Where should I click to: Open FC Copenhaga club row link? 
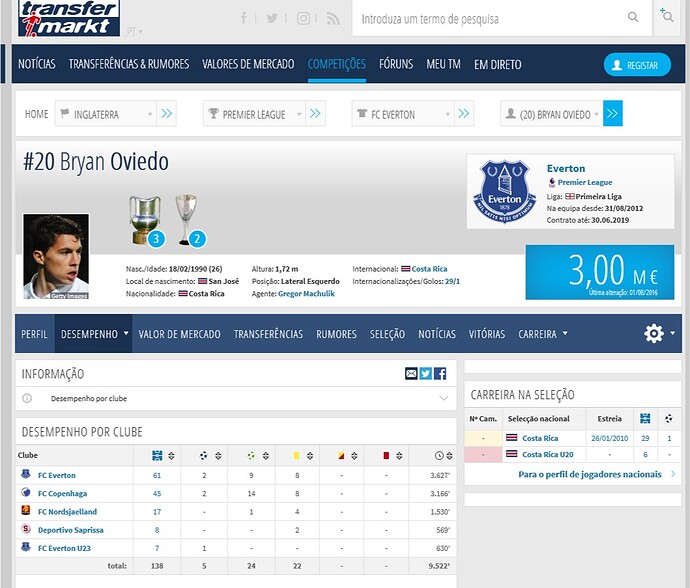[62, 493]
